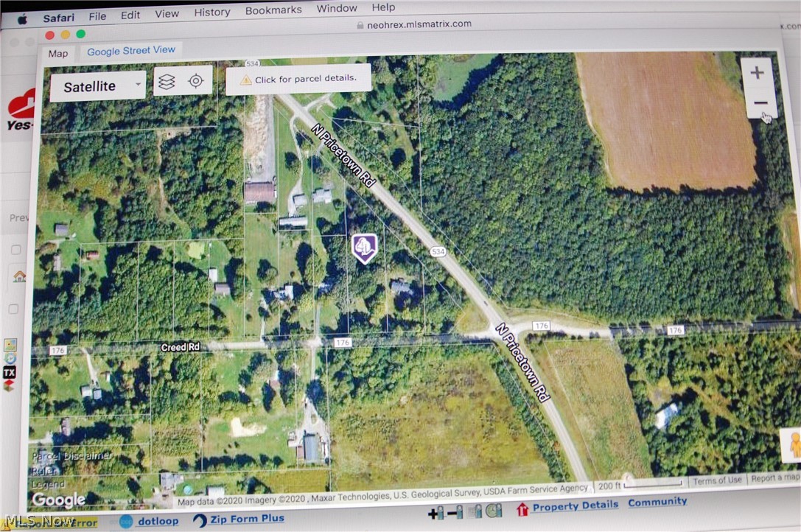Click the red house Property Details icon
The image size is (801, 532).
pyautogui.click(x=522, y=508)
